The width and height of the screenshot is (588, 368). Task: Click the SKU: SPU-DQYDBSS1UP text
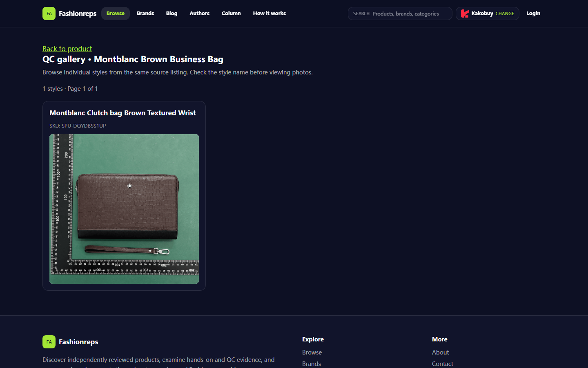point(78,126)
